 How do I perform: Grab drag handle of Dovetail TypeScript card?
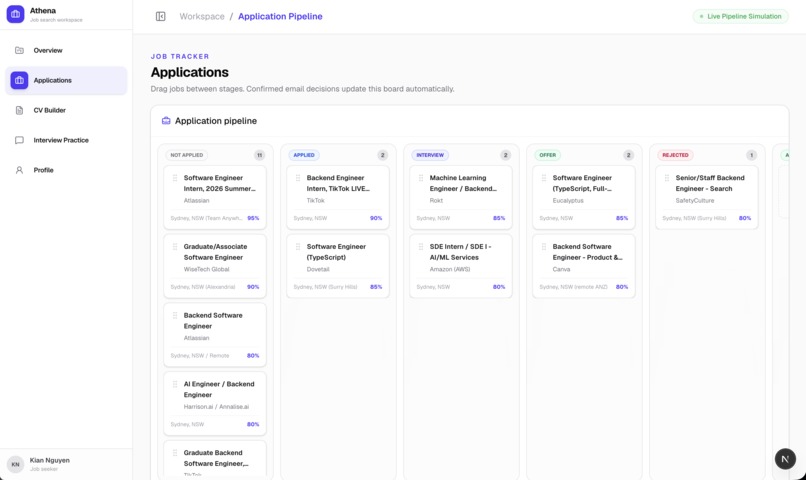[x=298, y=247]
